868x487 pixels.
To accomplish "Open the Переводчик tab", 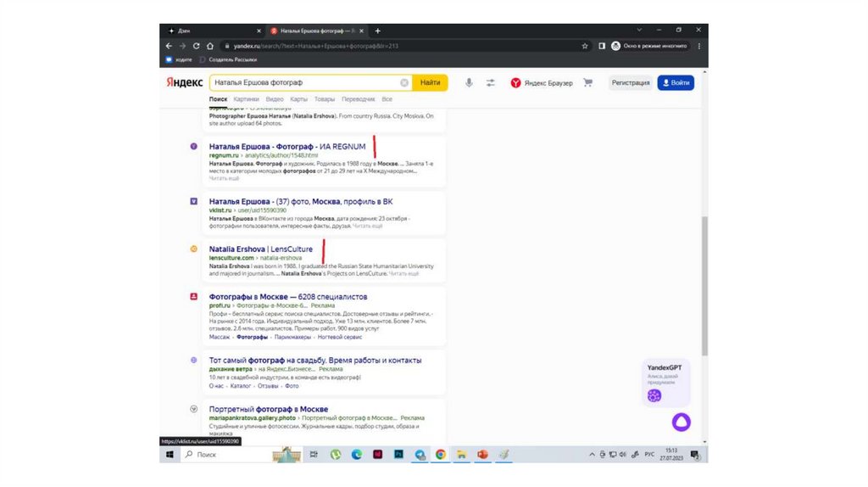I will tap(359, 99).
